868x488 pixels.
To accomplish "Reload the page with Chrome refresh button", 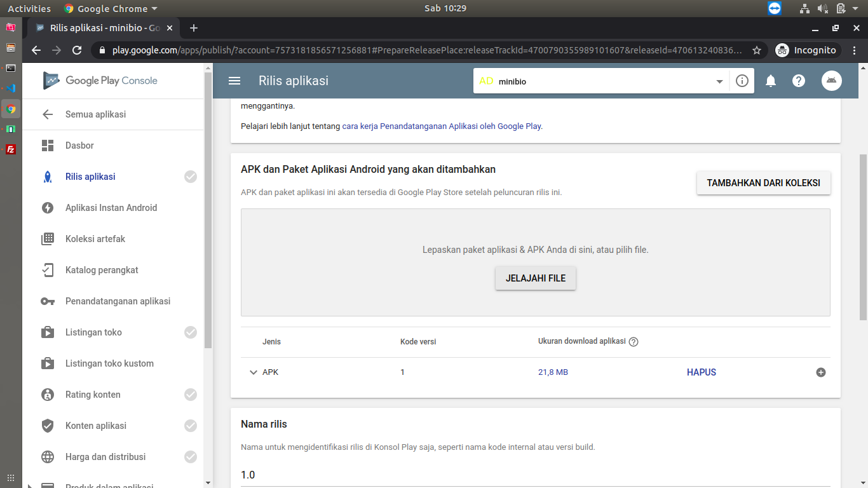I will pos(77,50).
